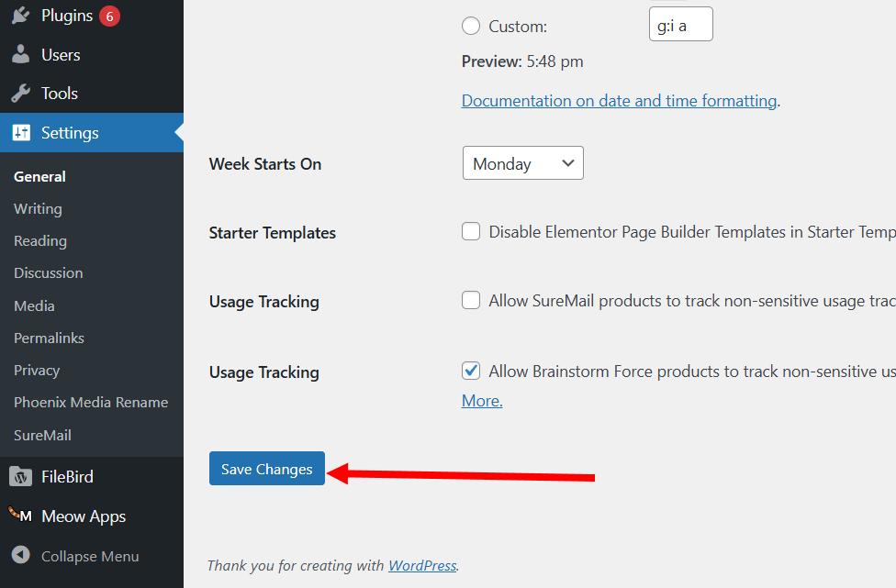
Task: Uncheck Brainstorm Force usage tracking checkbox
Action: (471, 371)
